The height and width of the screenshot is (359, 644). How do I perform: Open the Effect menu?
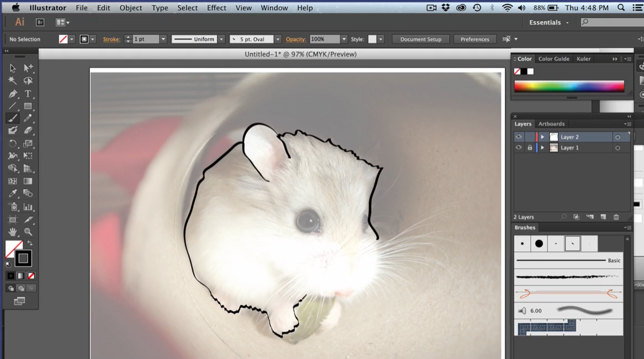[216, 8]
